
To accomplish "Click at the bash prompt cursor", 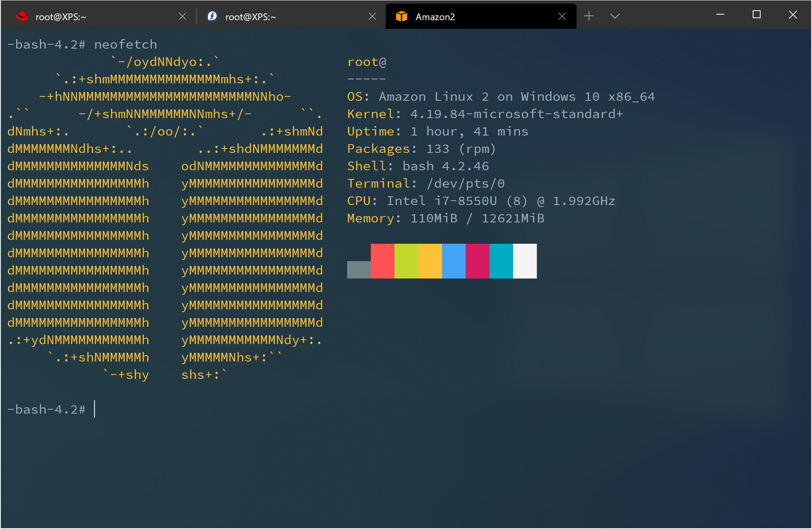I will pos(95,409).
